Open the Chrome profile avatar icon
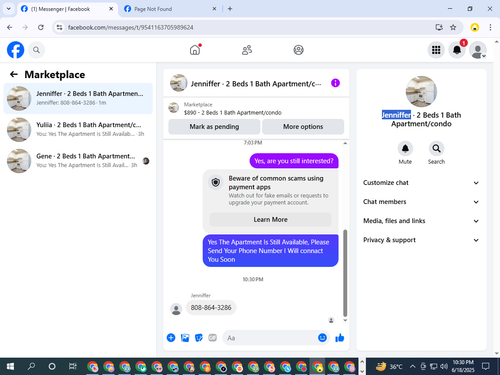Image resolution: width=500 pixels, height=375 pixels. [x=475, y=27]
